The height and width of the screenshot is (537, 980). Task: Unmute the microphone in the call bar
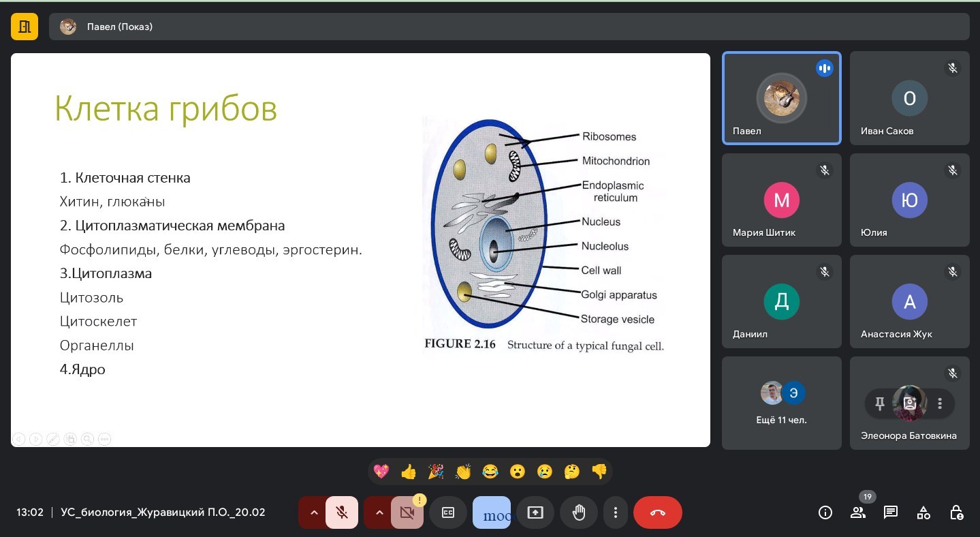pyautogui.click(x=342, y=512)
